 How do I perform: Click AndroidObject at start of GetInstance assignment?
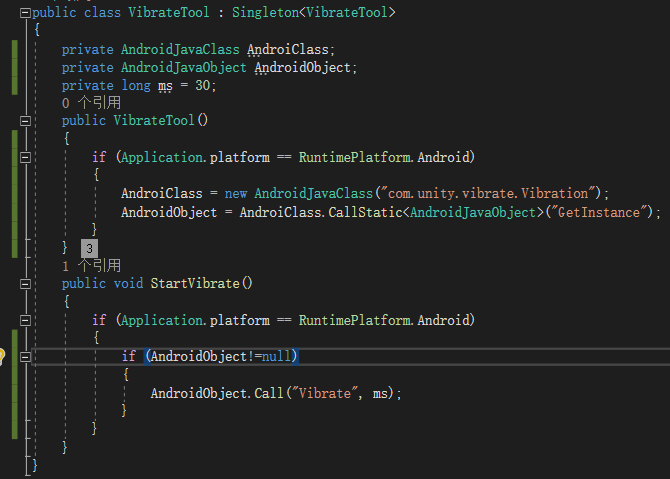click(169, 212)
